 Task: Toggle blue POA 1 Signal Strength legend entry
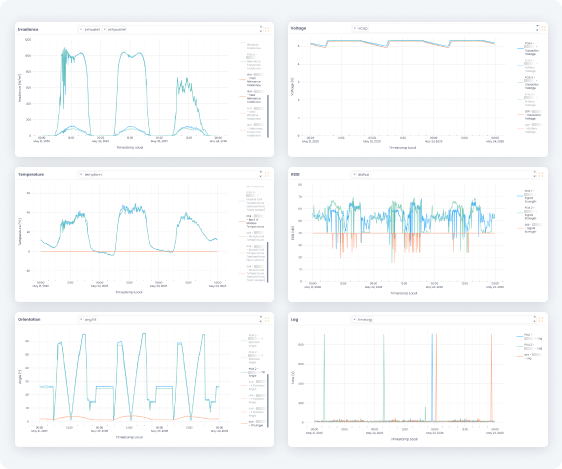pos(527,196)
